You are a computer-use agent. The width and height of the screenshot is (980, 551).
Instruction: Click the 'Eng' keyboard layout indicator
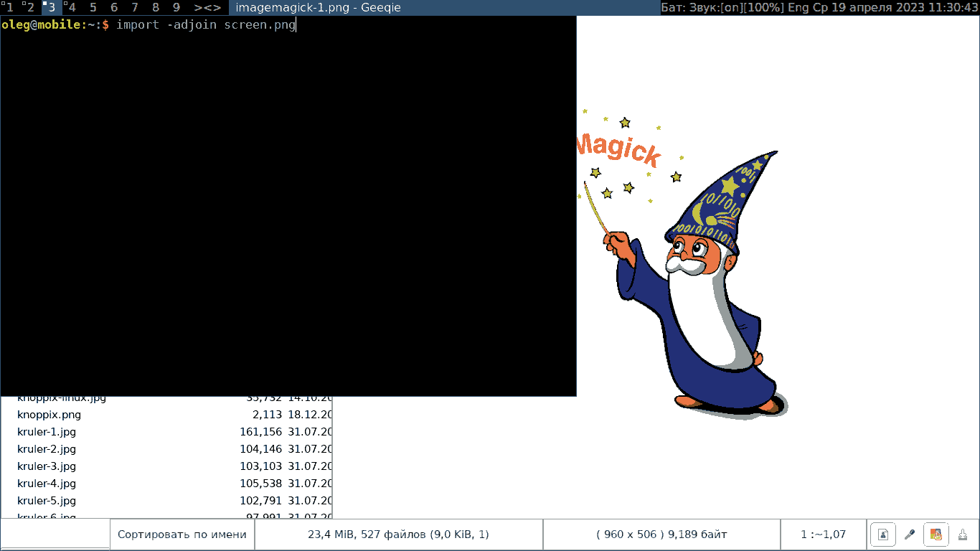798,8
